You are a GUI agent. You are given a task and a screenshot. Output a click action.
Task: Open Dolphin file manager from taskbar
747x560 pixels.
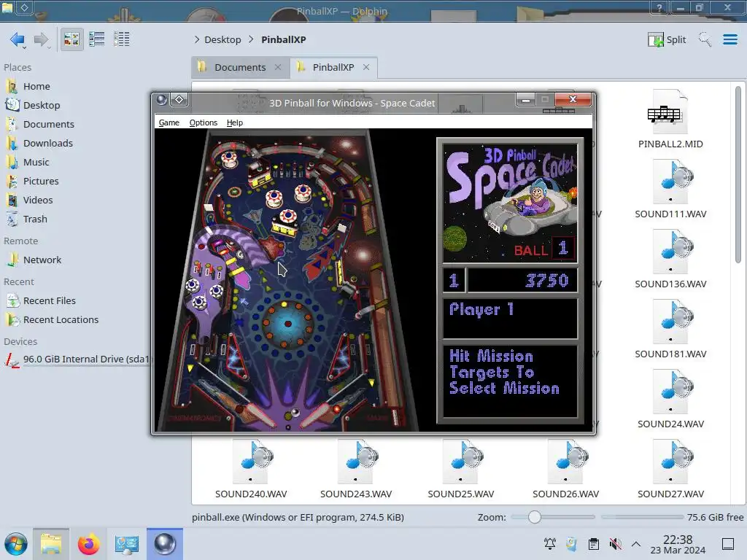click(51, 544)
